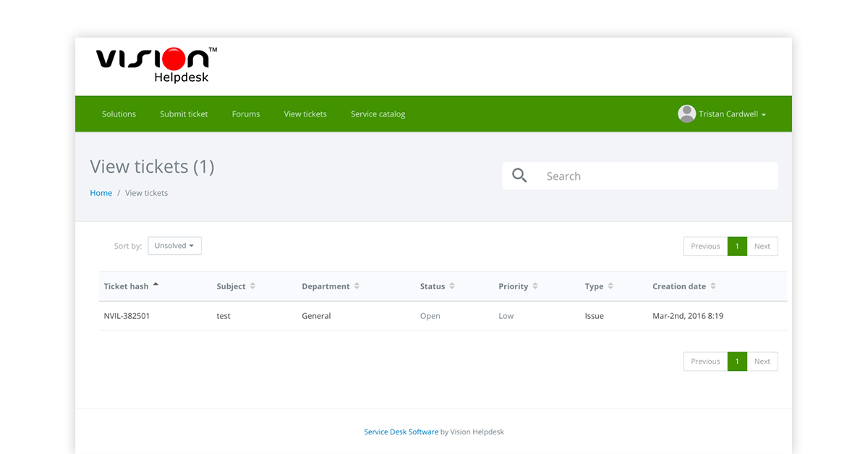Viewport: 868px width, 454px height.
Task: Click the Creation date sort icon
Action: (x=713, y=286)
